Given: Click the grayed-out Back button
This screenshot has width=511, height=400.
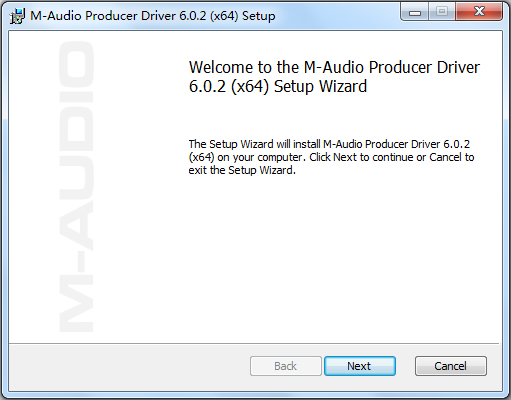Looking at the screenshot, I should [286, 366].
